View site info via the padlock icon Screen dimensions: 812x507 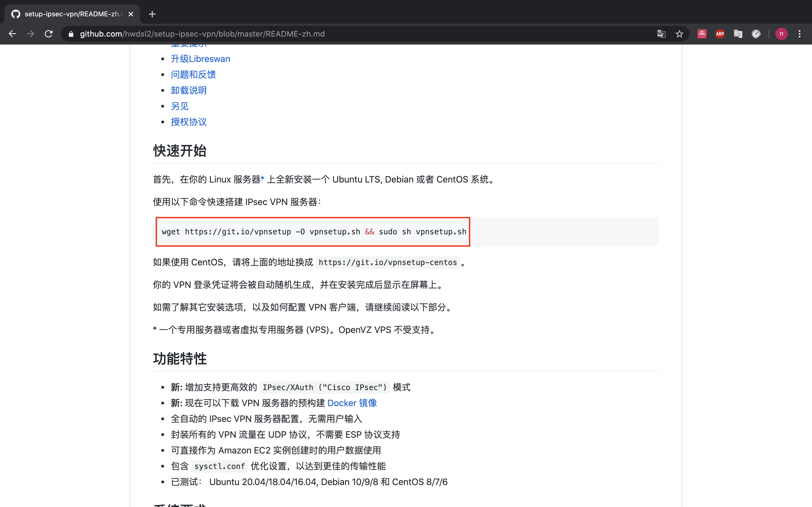coord(71,34)
